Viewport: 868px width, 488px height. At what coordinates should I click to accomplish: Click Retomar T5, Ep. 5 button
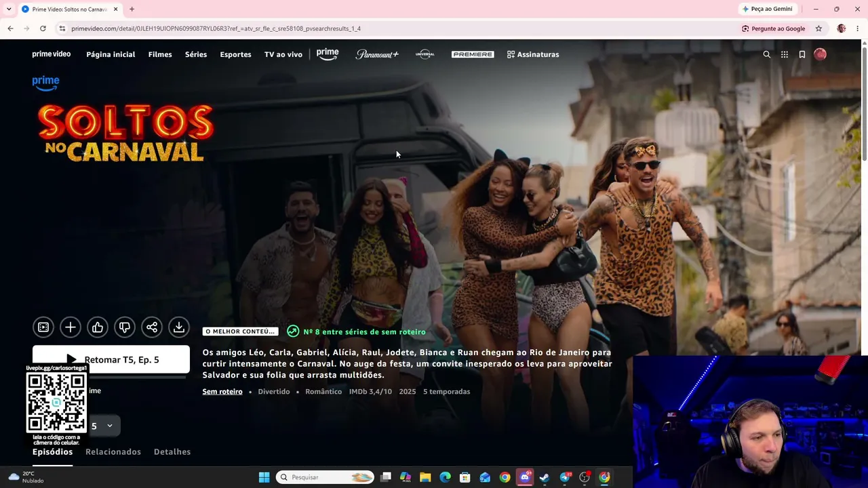tap(111, 360)
